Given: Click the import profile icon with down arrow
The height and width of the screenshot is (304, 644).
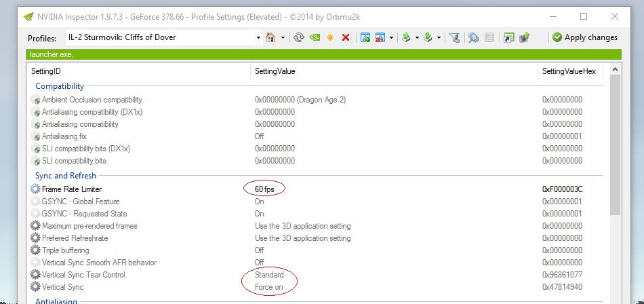Looking at the screenshot, I should (x=428, y=37).
